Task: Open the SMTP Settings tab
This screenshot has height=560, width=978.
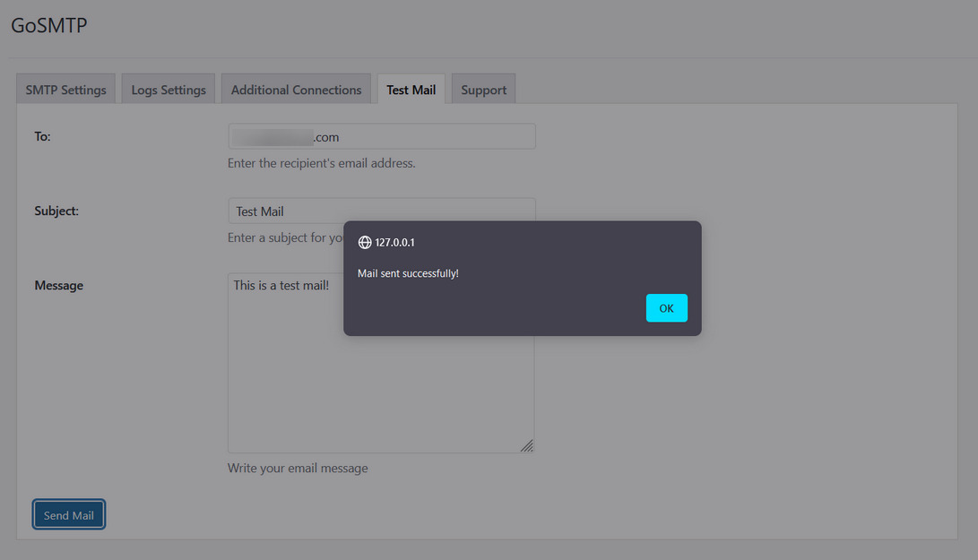Action: (x=65, y=90)
